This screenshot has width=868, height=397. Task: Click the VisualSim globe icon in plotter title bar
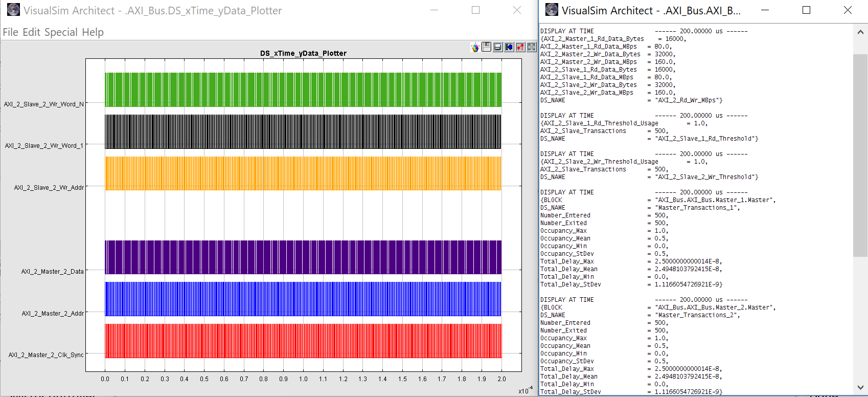click(x=13, y=10)
